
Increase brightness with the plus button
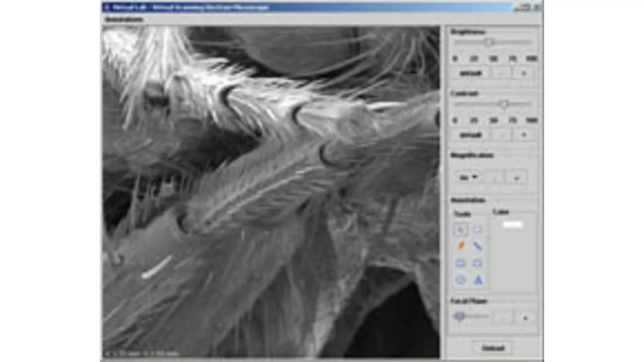(x=524, y=72)
